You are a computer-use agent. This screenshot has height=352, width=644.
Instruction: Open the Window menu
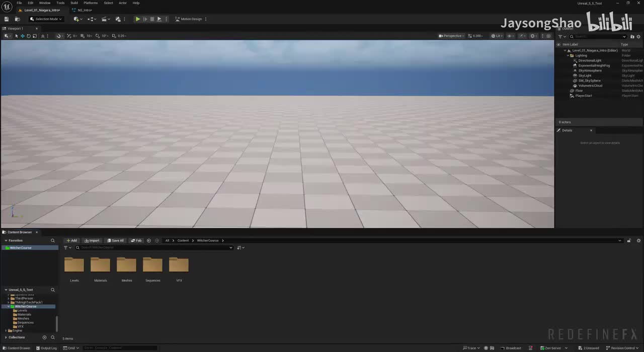pos(45,3)
